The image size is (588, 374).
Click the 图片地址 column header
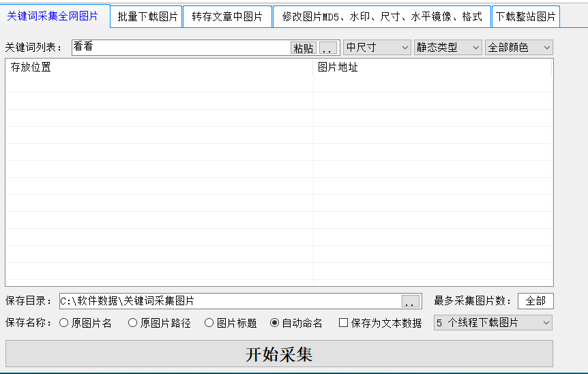432,67
